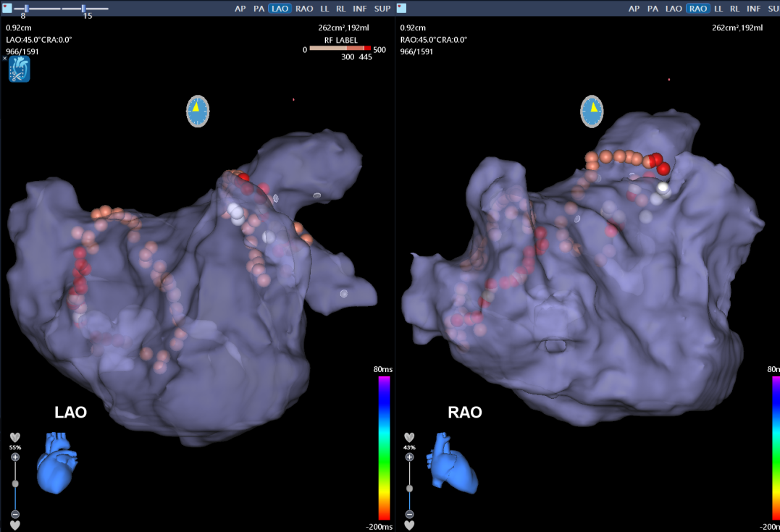780x532 pixels.
Task: Click the 0.92cm text in left pane
Action: [x=19, y=28]
